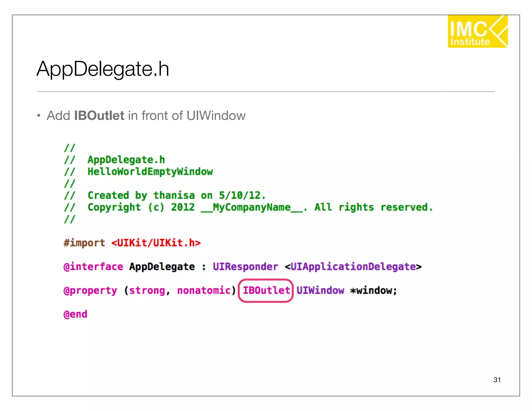The image size is (532, 411).
Task: Click HelloWorldEmptyWindow comment line
Action: click(150, 172)
